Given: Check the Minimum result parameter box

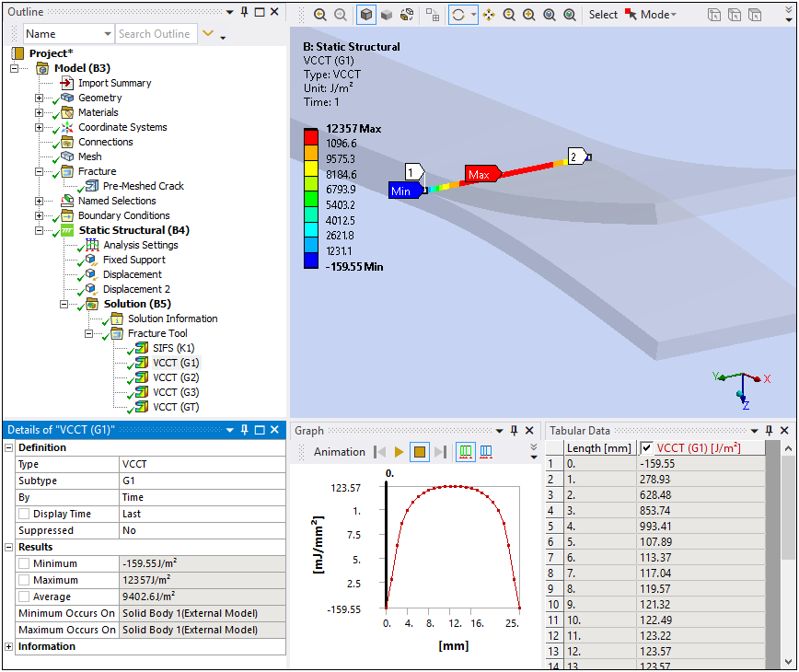Looking at the screenshot, I should (x=24, y=563).
